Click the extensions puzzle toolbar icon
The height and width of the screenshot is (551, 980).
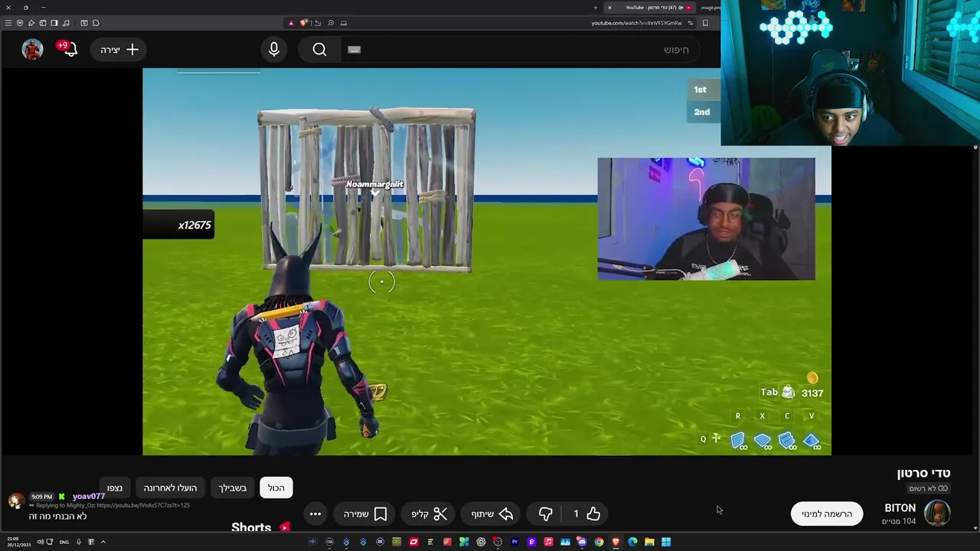tap(96, 23)
